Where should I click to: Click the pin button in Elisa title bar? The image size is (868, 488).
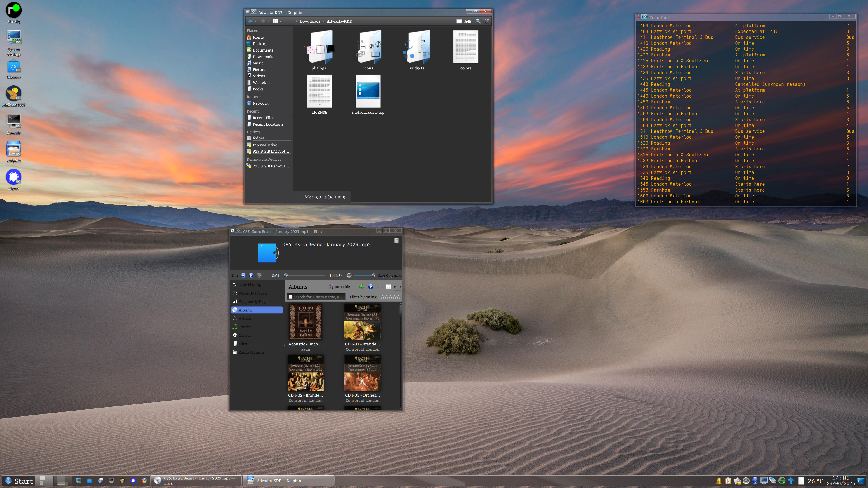pos(238,231)
